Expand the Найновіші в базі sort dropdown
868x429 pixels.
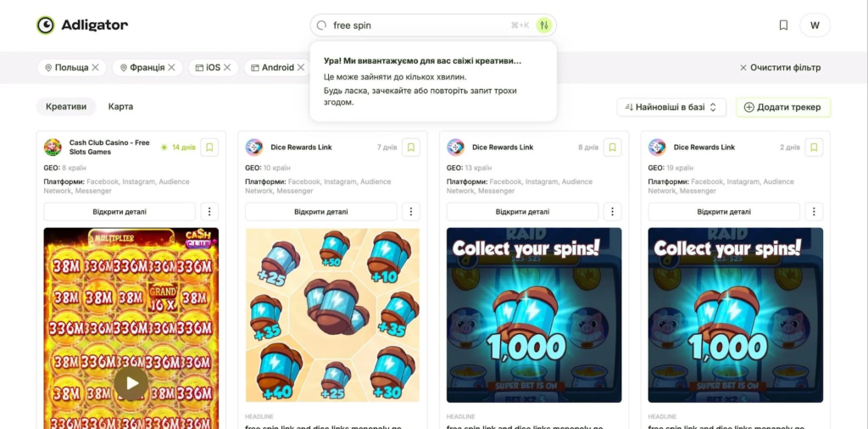pyautogui.click(x=671, y=108)
